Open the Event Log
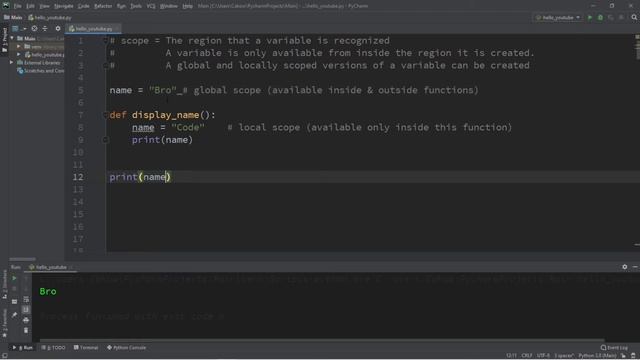 pos(614,348)
